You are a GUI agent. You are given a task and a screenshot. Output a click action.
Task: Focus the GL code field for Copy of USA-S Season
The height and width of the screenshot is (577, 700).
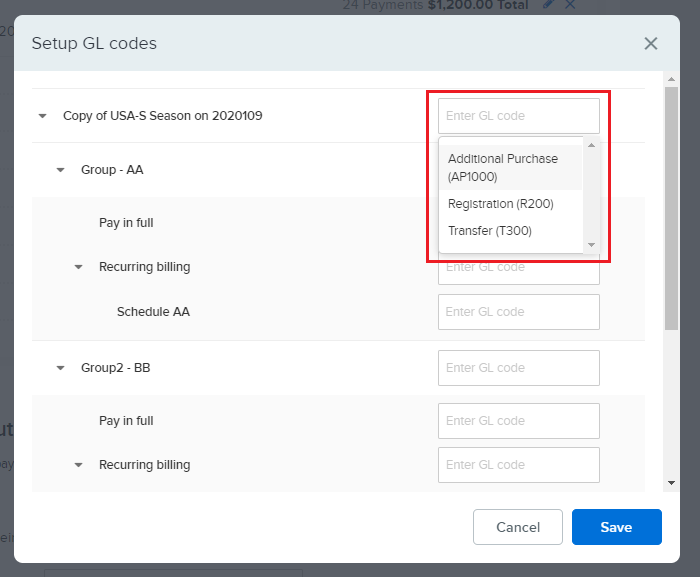[x=519, y=116]
